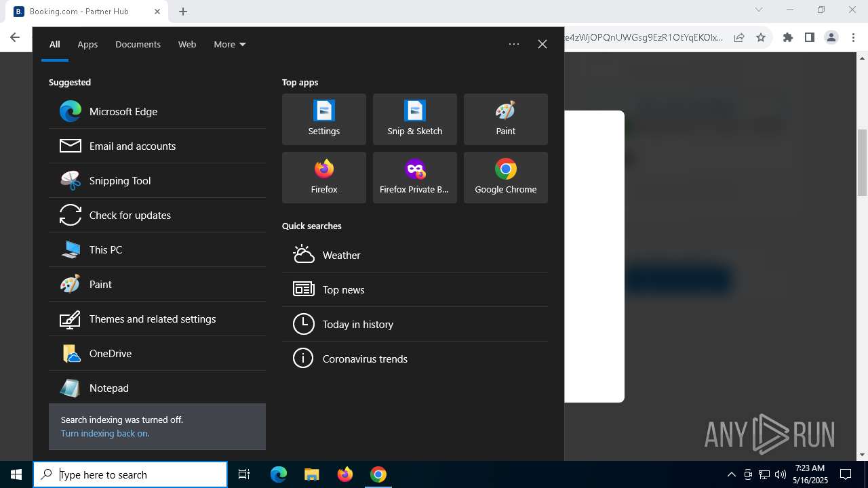Select Check for updates suggestion

(157, 215)
